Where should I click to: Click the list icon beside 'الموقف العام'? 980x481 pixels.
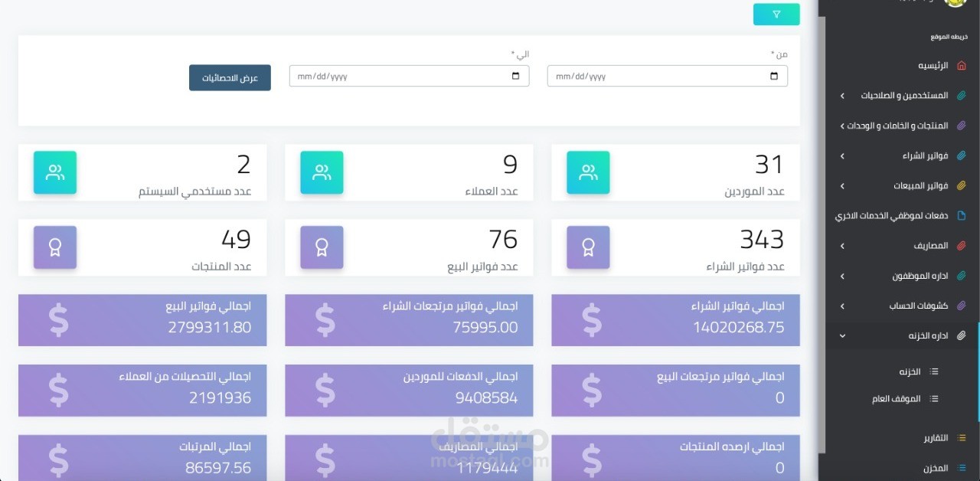coord(933,398)
